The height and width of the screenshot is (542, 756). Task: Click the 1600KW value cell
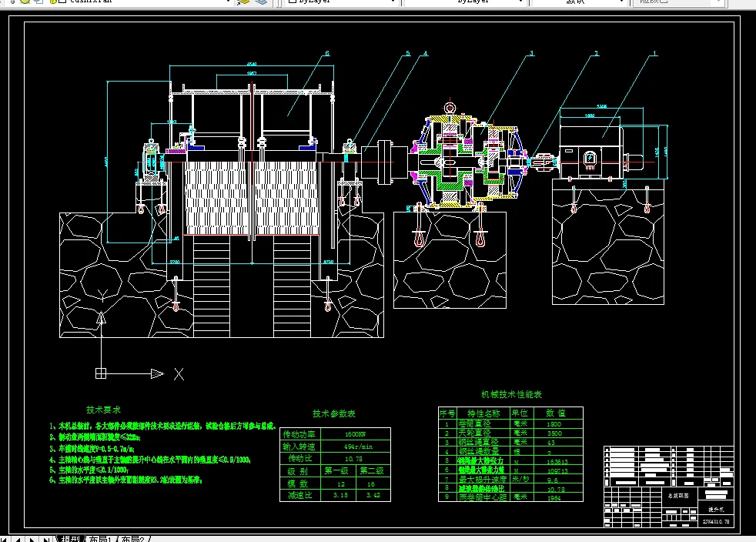356,434
